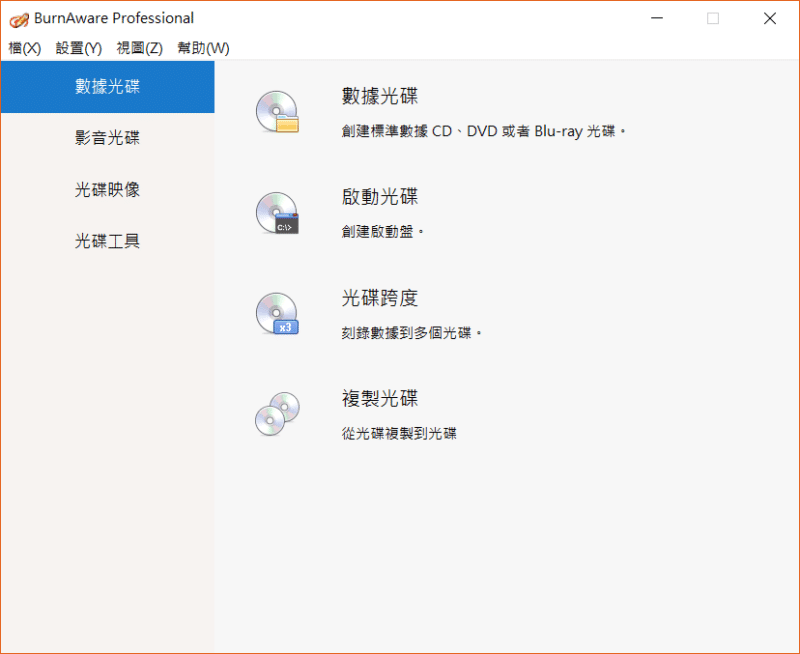Switch to the 影音光碟 sidebar category
The width and height of the screenshot is (800, 654).
pyautogui.click(x=107, y=138)
